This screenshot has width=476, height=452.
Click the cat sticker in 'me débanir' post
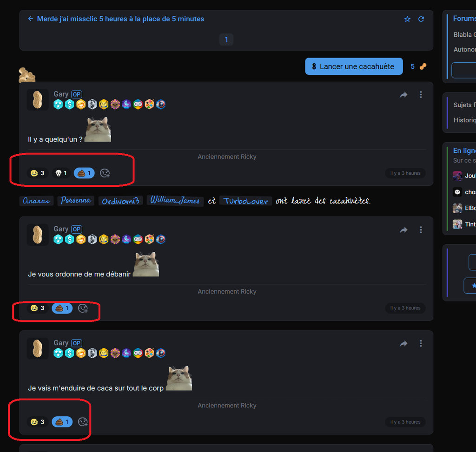[146, 264]
